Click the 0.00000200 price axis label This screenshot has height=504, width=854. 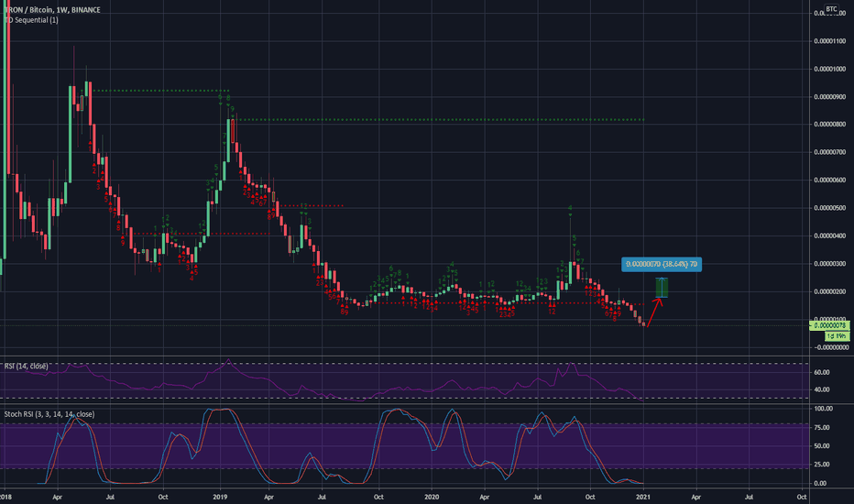coord(830,291)
